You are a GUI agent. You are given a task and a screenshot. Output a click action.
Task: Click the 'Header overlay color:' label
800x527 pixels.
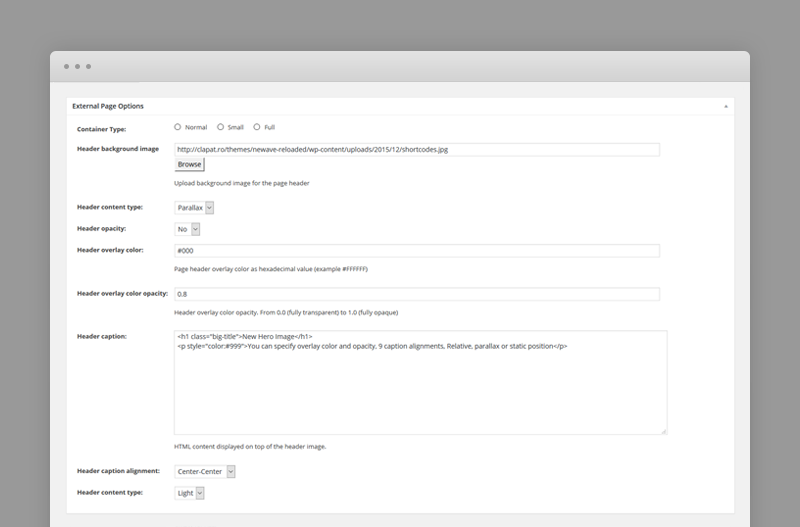[x=110, y=250]
